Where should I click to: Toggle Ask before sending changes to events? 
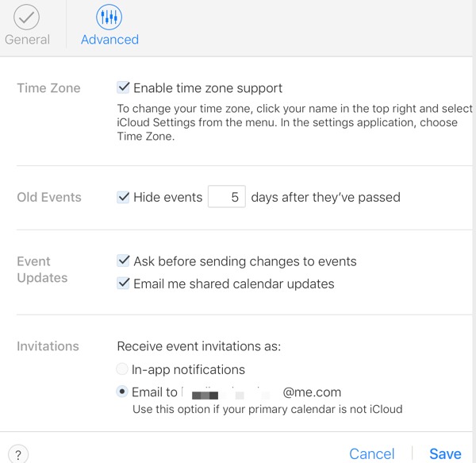click(123, 261)
